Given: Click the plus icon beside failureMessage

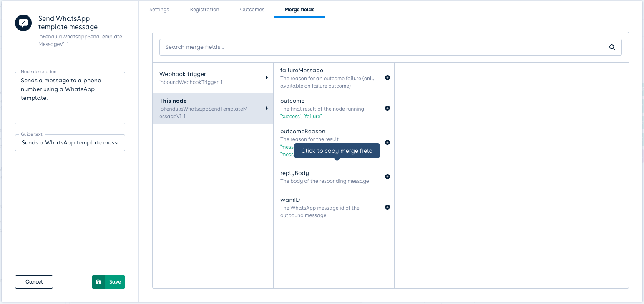Looking at the screenshot, I should coord(387,78).
